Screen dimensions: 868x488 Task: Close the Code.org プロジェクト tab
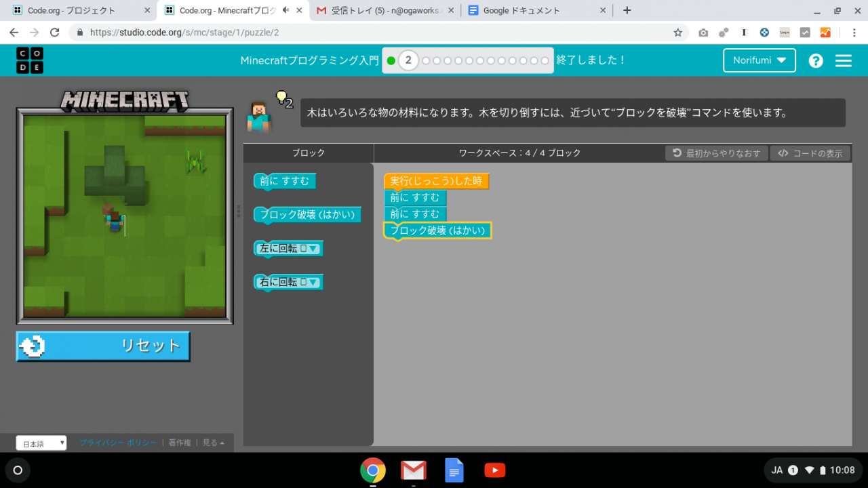(x=147, y=10)
